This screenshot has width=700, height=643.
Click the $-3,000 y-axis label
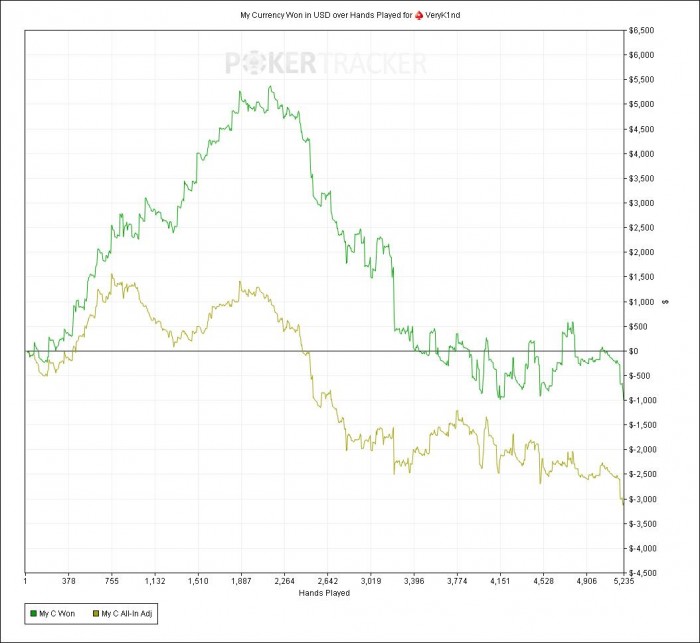(643, 499)
